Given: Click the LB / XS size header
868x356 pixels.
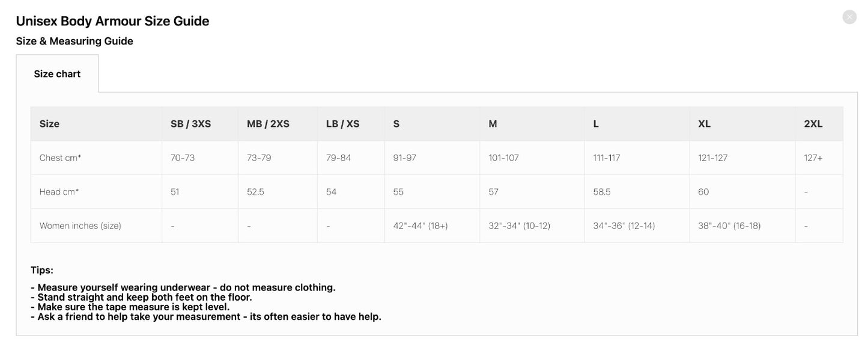Looking at the screenshot, I should (x=342, y=123).
